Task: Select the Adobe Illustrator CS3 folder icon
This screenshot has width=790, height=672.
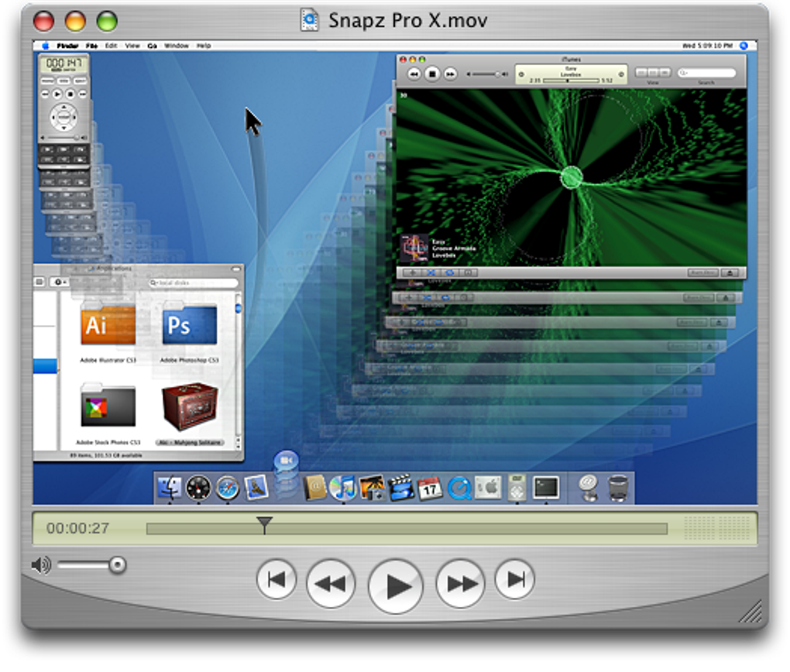Action: (x=108, y=324)
